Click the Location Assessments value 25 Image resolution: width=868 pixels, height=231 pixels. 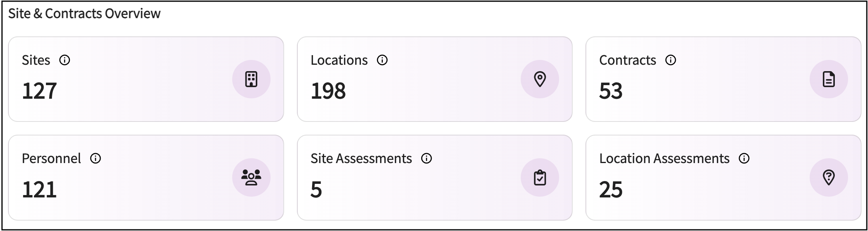tap(611, 189)
